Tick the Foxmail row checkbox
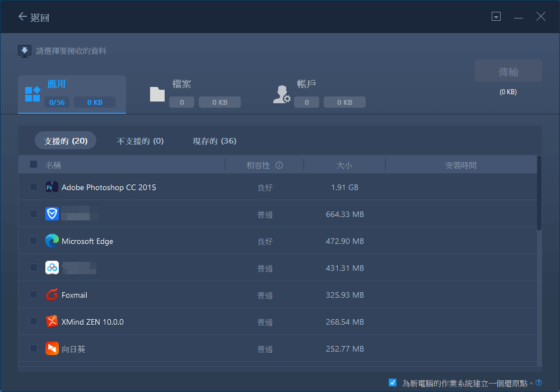This screenshot has height=392, width=560. (34, 295)
